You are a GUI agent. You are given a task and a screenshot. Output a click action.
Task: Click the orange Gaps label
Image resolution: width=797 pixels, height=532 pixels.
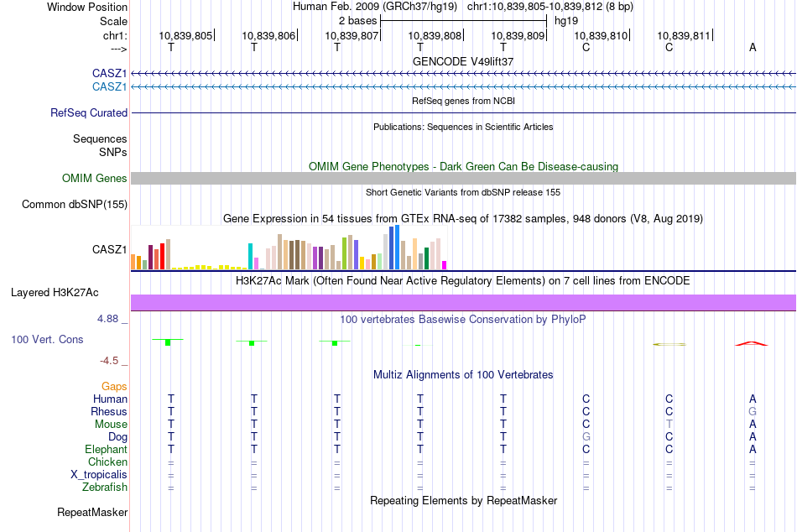pos(114,387)
